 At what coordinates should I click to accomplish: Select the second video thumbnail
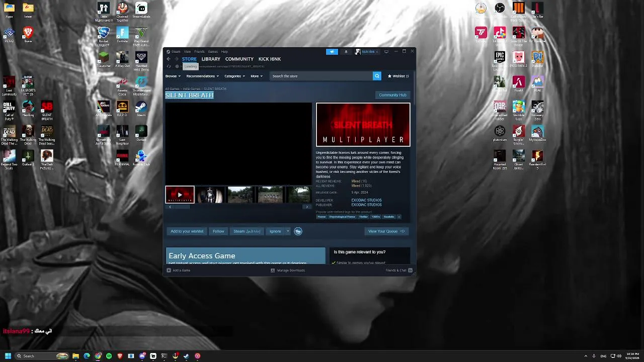[210, 195]
